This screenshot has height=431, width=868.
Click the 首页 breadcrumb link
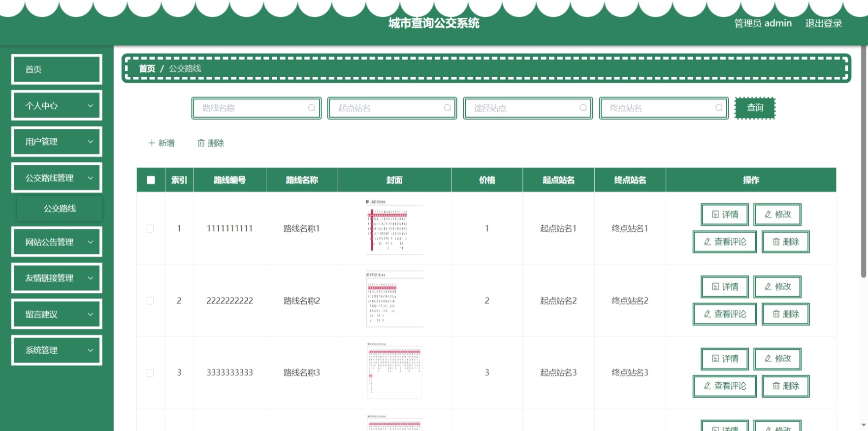(147, 68)
